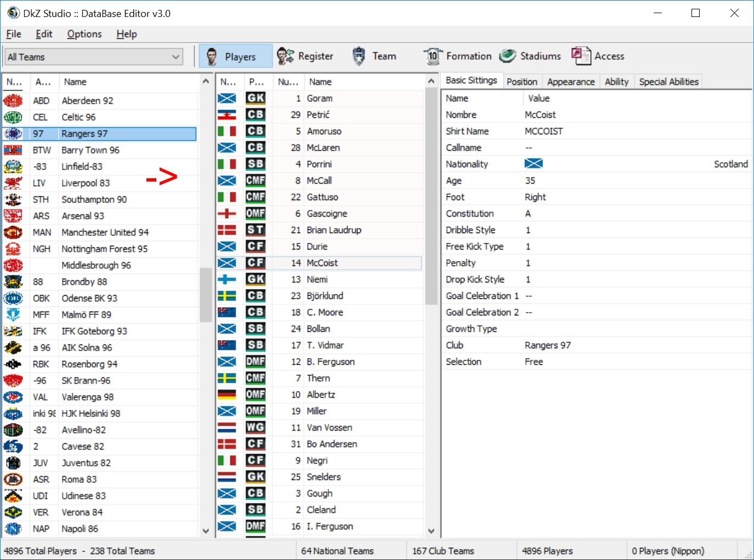Select the Basic Sittings tab
This screenshot has height=560, width=754.
point(472,81)
